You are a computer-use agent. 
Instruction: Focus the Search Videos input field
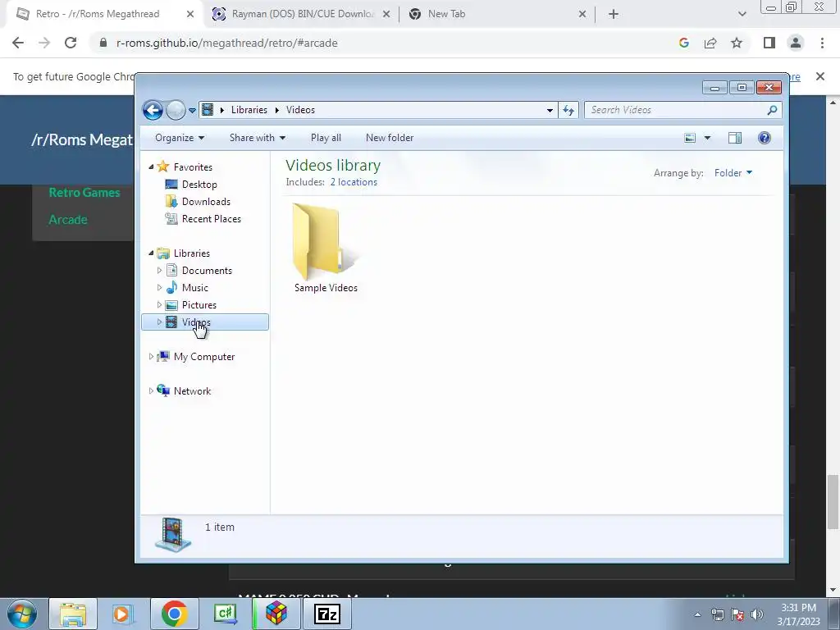coord(683,110)
